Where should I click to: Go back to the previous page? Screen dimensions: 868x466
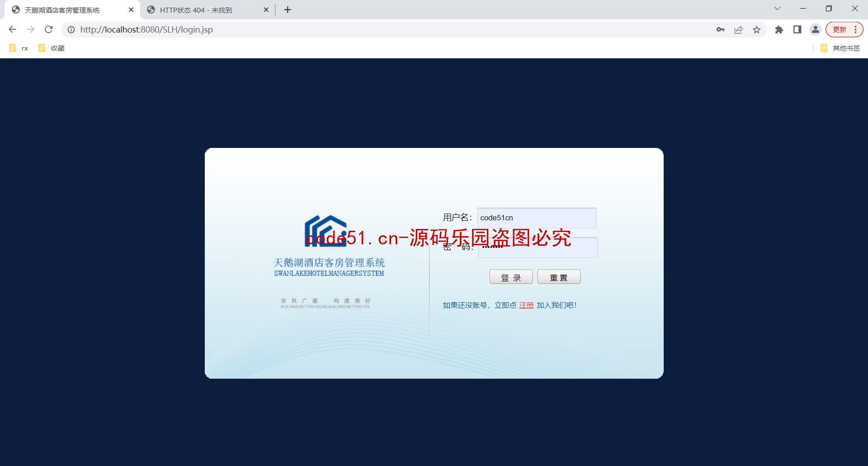pos(12,29)
